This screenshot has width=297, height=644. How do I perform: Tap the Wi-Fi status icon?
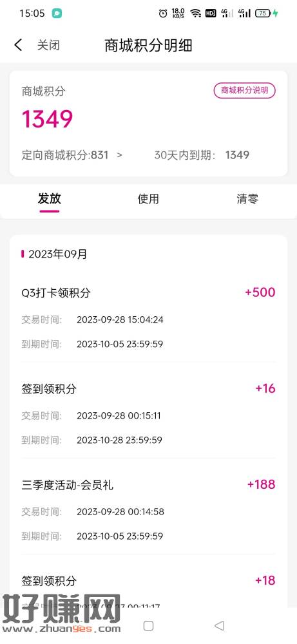tap(196, 13)
